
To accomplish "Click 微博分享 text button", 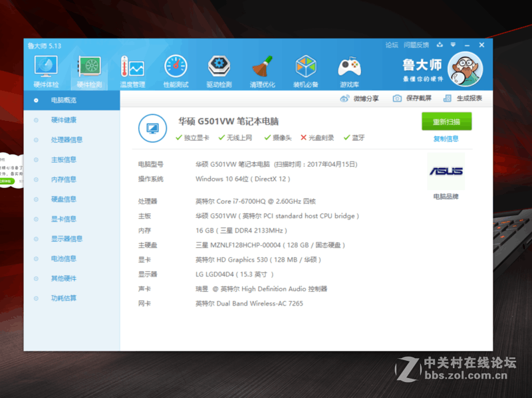I will 366,98.
